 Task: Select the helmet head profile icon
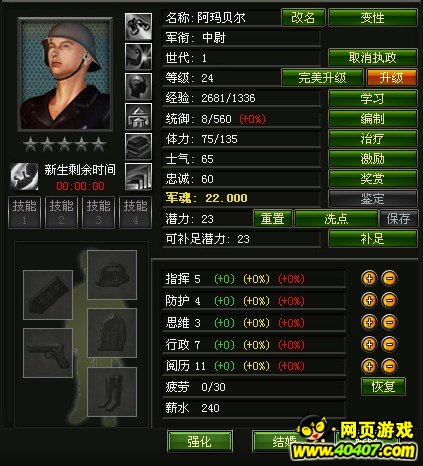pos(138,87)
